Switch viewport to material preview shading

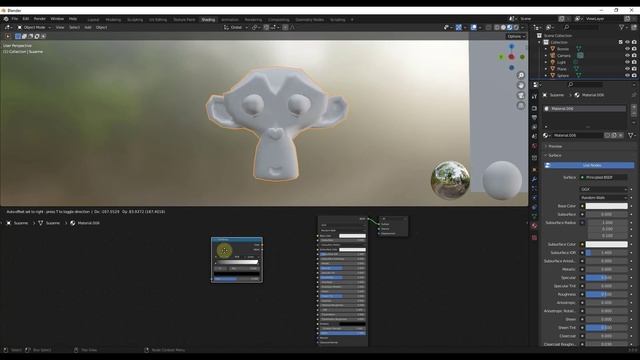coord(509,27)
